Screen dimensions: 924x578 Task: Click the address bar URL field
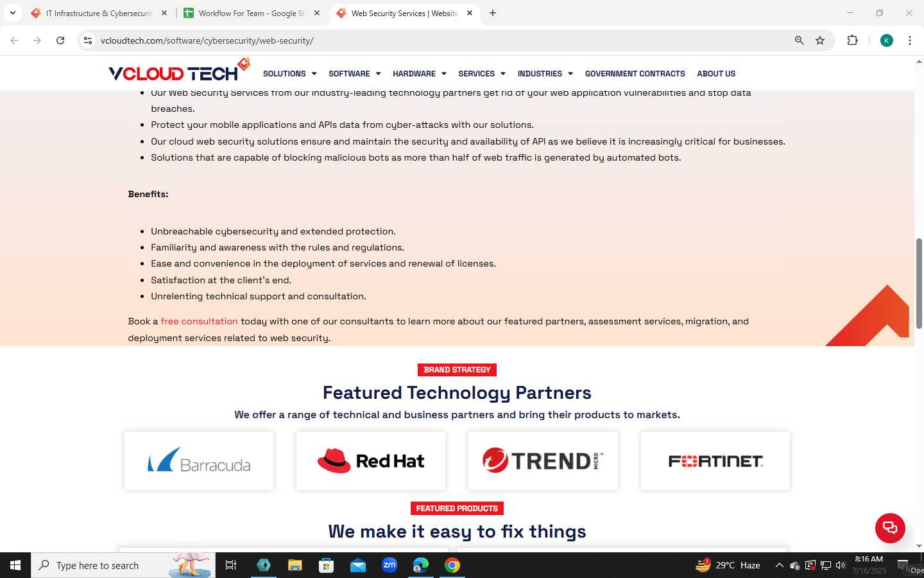[x=443, y=40]
